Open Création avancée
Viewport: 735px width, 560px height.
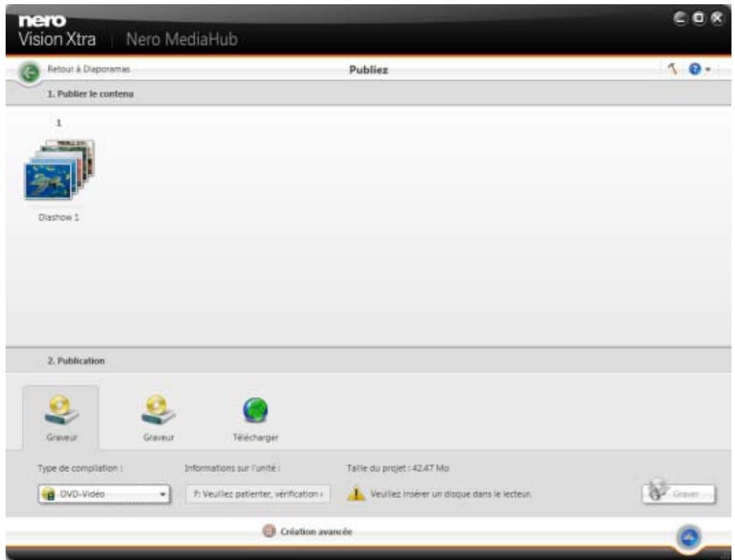(x=307, y=531)
